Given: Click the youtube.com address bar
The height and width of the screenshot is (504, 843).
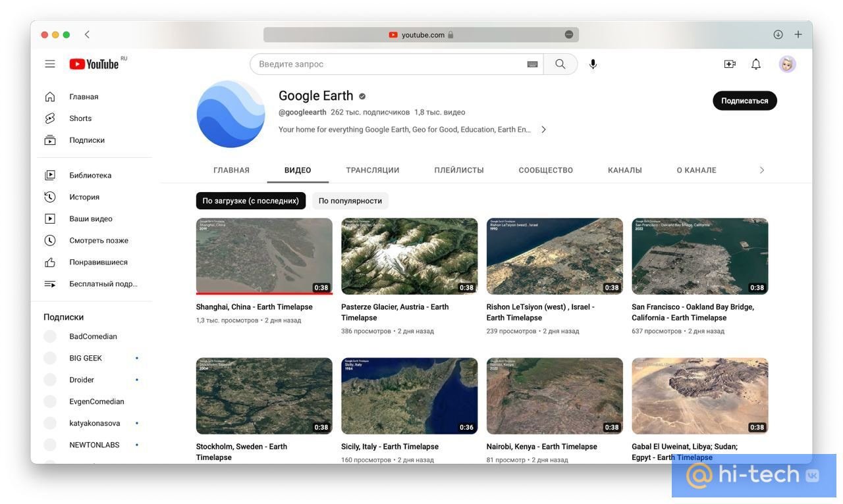Looking at the screenshot, I should point(421,35).
